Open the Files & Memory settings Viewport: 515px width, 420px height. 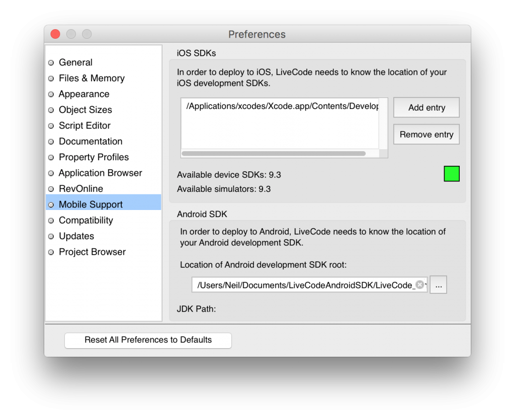[92, 78]
